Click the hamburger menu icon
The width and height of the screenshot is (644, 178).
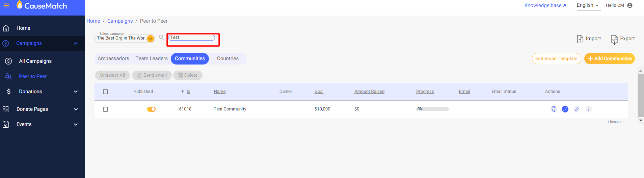(x=6, y=5)
